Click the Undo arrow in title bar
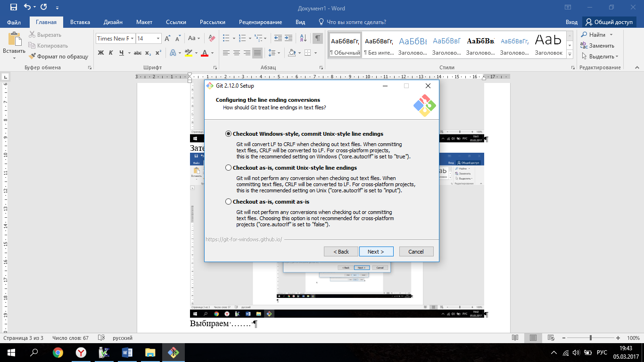The image size is (644, 362). click(x=27, y=8)
